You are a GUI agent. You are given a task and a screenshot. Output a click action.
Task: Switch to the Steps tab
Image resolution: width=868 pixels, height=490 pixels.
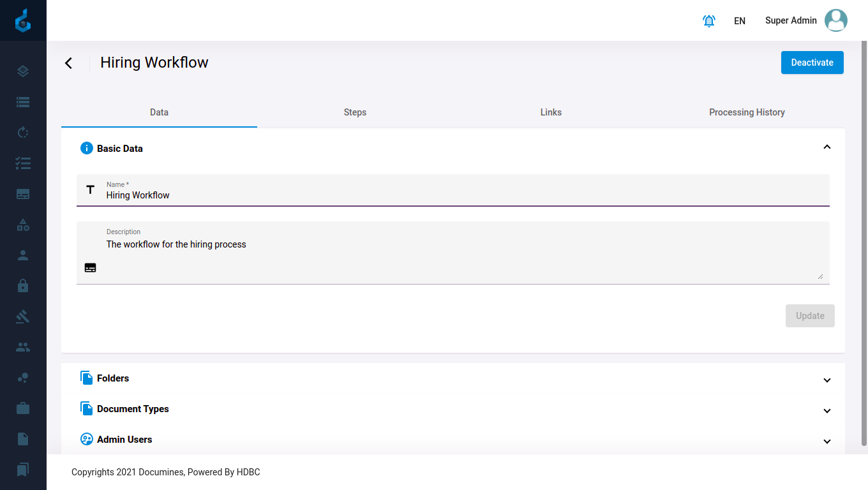coord(355,112)
